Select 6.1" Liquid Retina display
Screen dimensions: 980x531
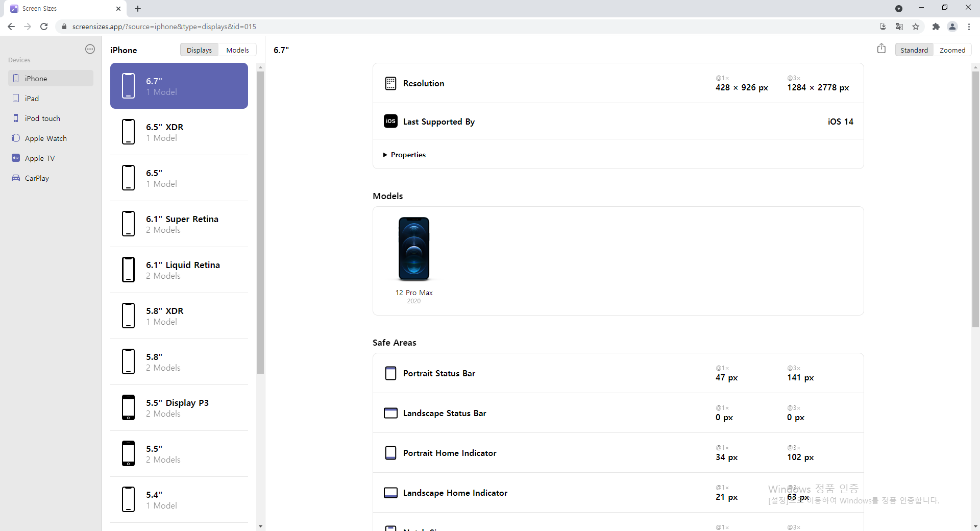pyautogui.click(x=179, y=270)
